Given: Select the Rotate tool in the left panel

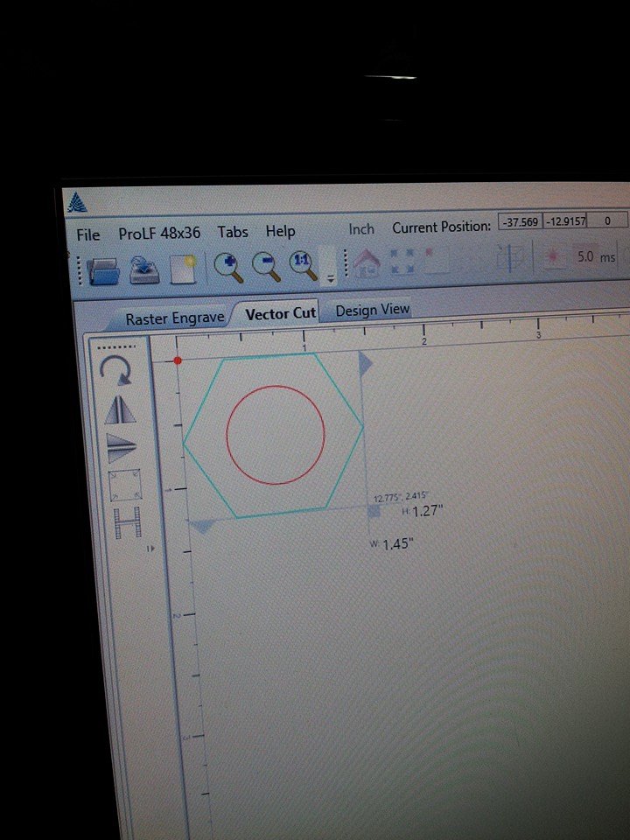Looking at the screenshot, I should tap(115, 370).
